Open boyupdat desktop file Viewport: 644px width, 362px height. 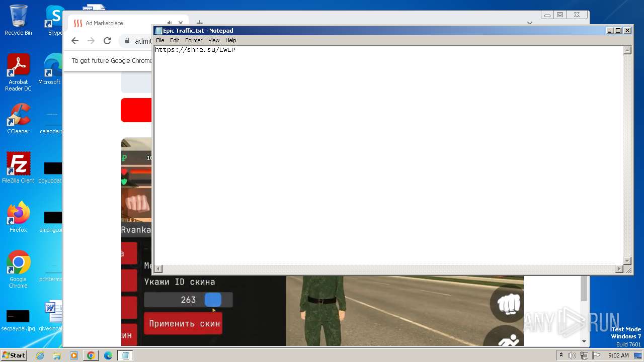click(51, 171)
